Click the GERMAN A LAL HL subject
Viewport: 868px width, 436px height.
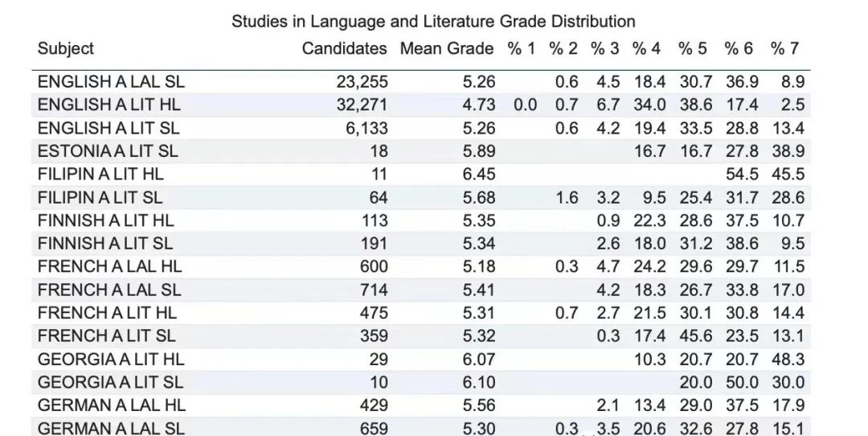click(x=111, y=405)
